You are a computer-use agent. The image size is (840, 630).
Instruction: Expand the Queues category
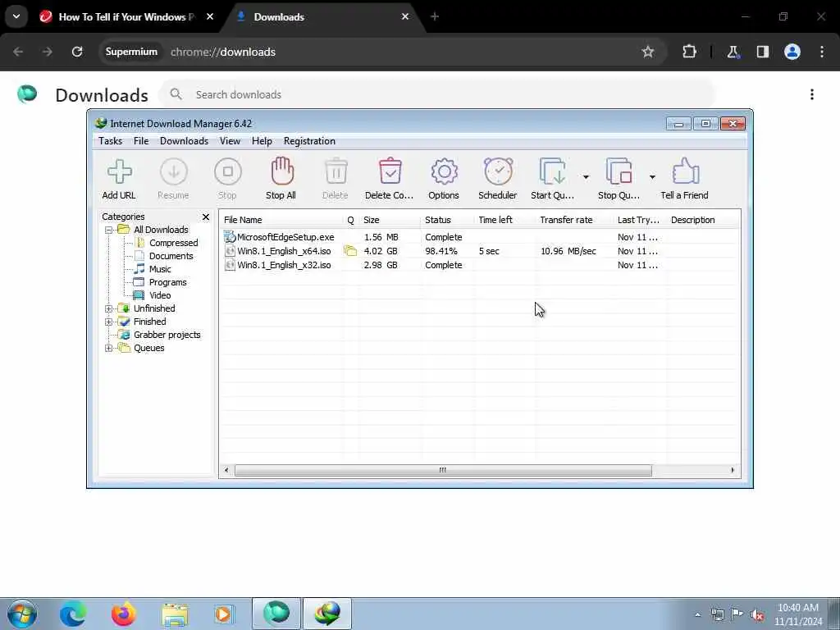coord(109,348)
